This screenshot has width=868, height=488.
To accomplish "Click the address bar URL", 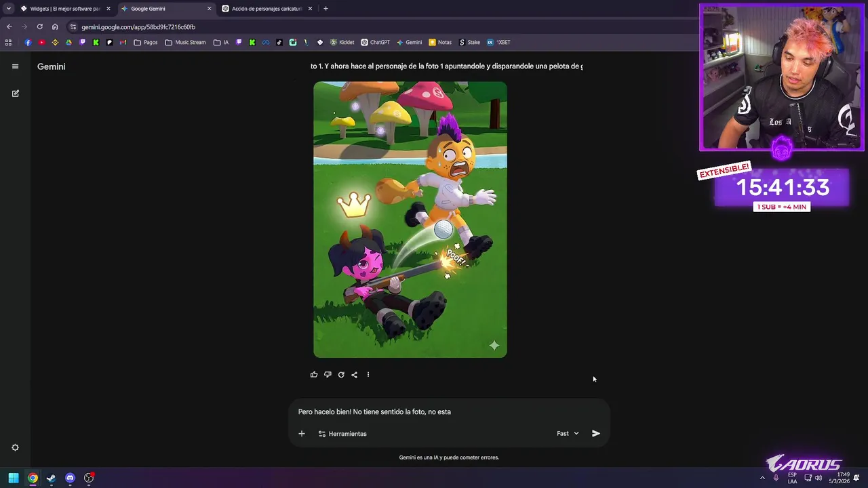I will click(x=138, y=27).
